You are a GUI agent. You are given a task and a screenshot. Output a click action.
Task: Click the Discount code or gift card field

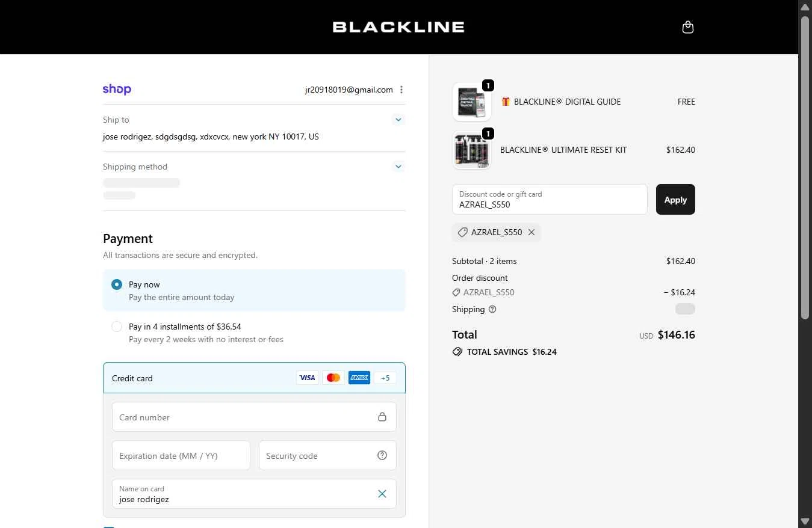pyautogui.click(x=550, y=199)
